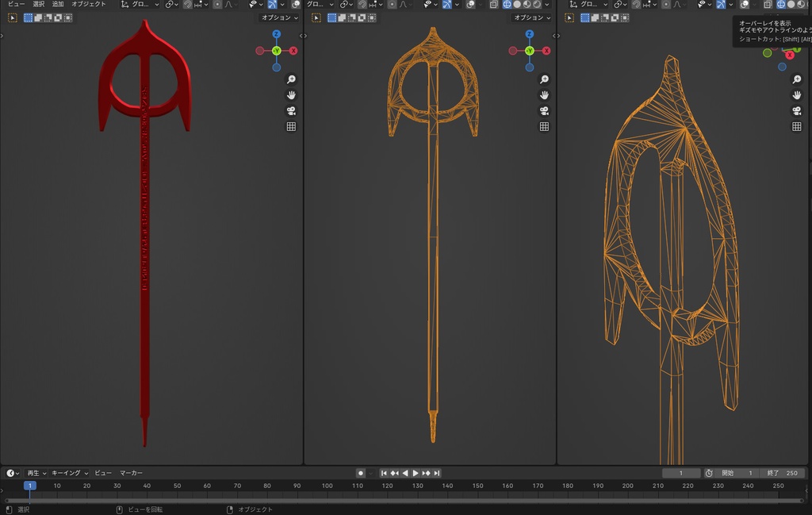The height and width of the screenshot is (515, 812).
Task: Enable solid shading in middle viewport
Action: click(x=517, y=4)
